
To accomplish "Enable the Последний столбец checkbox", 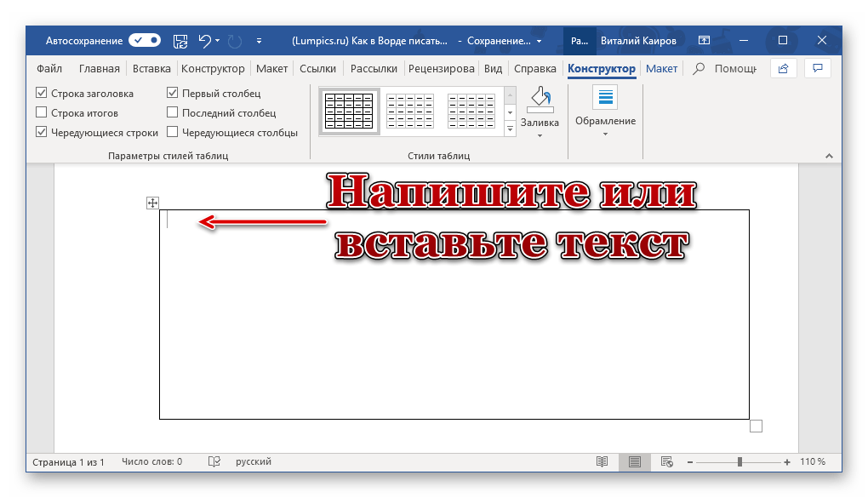I will tap(173, 113).
